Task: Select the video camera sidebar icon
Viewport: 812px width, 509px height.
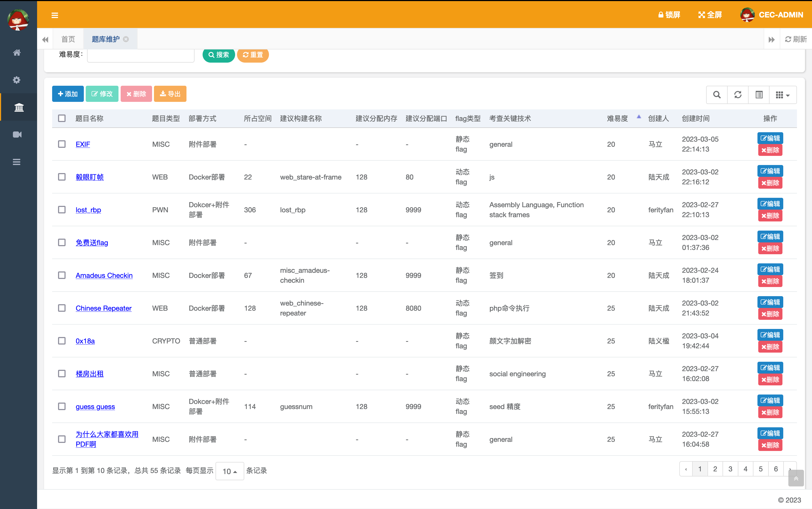Action: pos(17,135)
